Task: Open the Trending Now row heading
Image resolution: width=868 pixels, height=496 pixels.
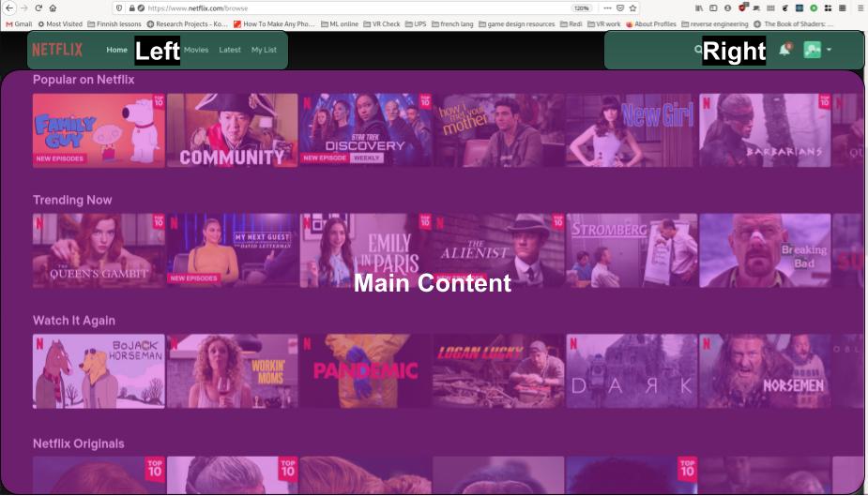Action: tap(72, 200)
